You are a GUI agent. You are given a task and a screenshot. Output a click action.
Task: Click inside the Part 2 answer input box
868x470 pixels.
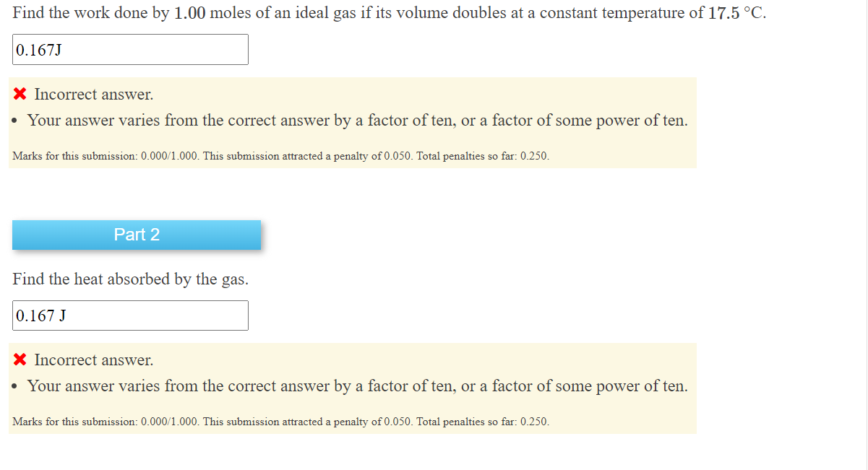(x=130, y=315)
